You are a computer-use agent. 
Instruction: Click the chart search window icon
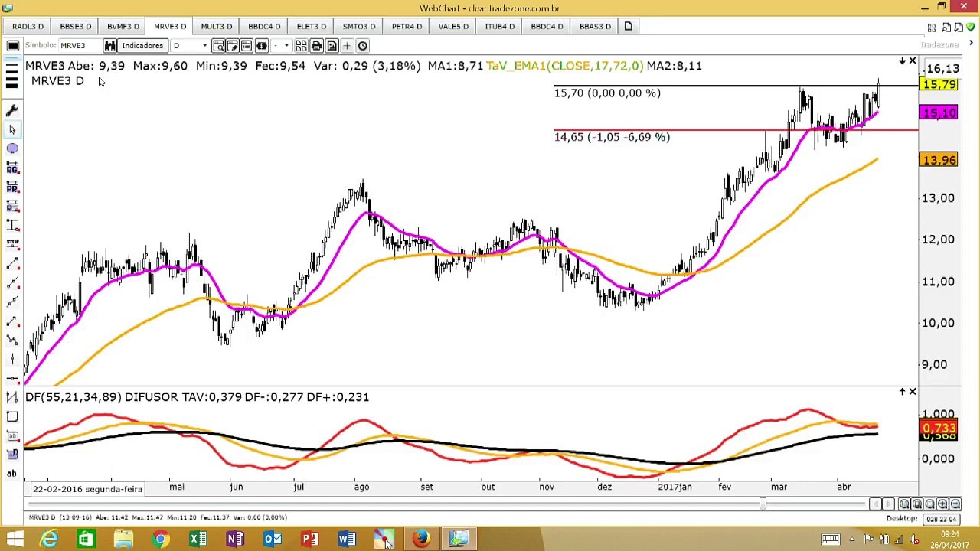[218, 46]
